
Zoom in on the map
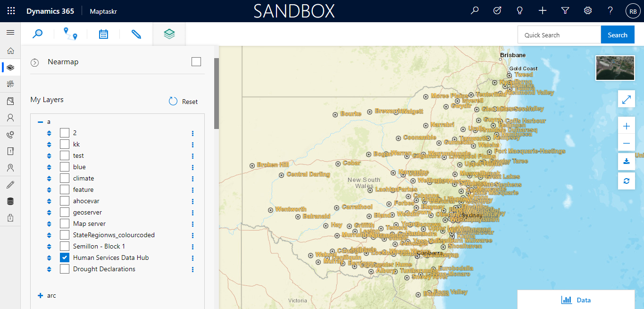(626, 126)
